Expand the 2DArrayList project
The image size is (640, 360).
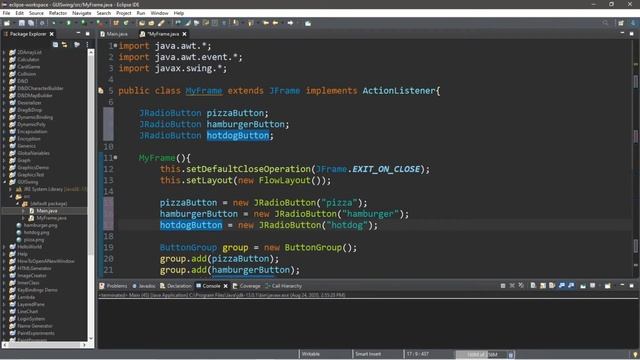coord(4,52)
